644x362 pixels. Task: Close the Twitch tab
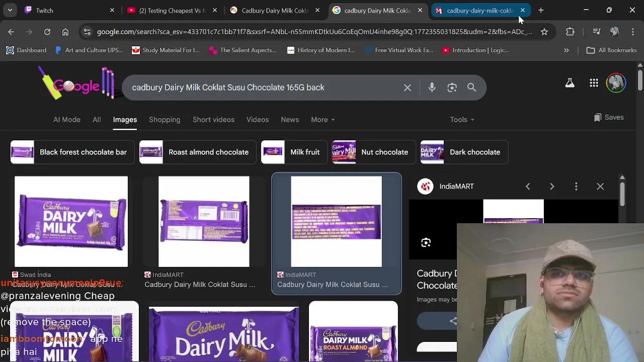(x=112, y=10)
